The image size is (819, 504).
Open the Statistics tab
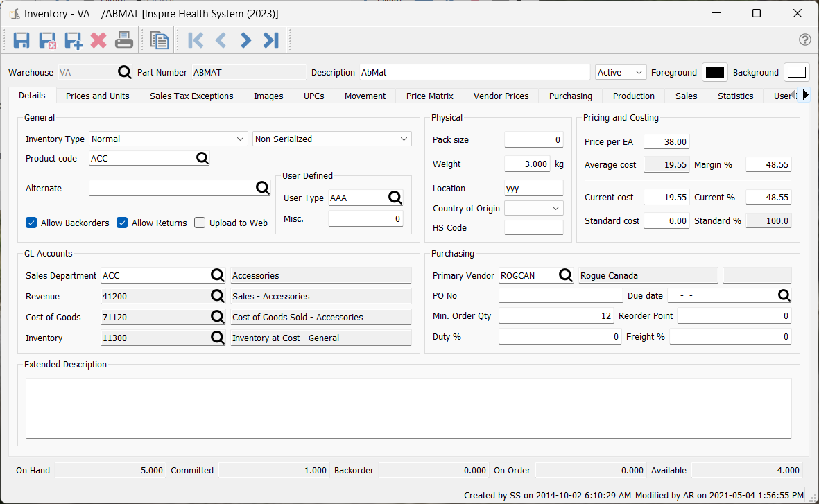(735, 96)
